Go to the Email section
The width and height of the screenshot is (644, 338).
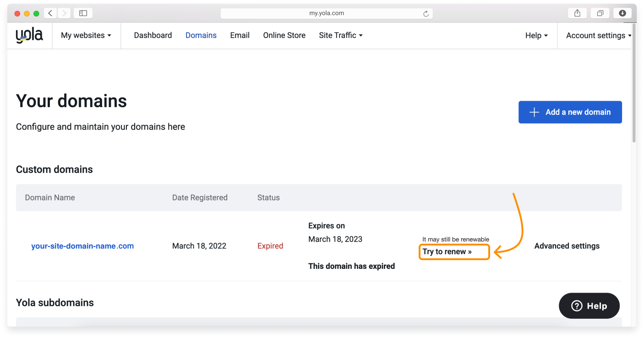(x=240, y=35)
